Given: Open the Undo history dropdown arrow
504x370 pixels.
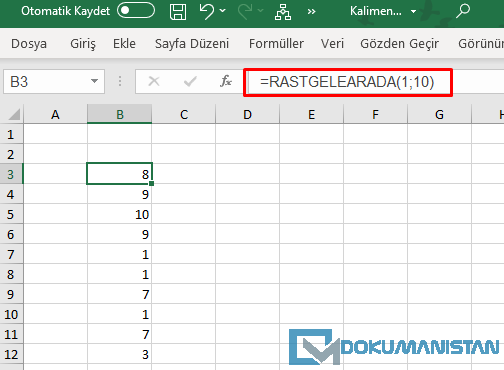Looking at the screenshot, I should pyautogui.click(x=223, y=11).
